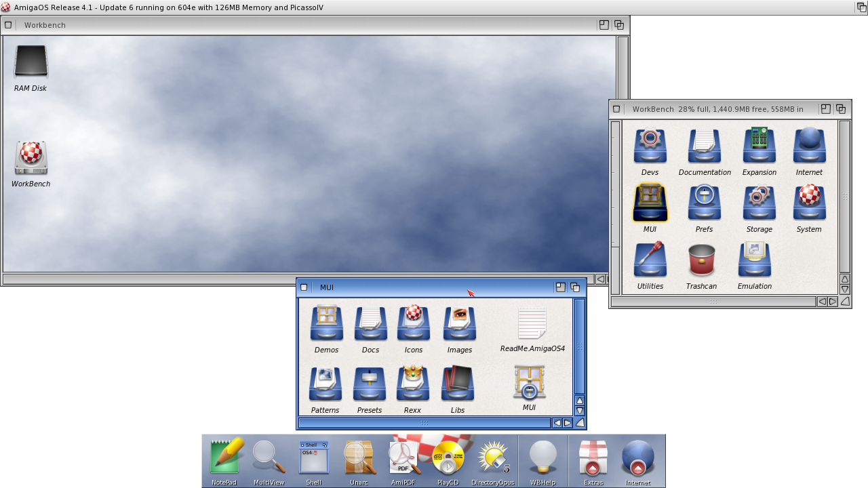Click the MUI window zoom gadget
The width and height of the screenshot is (868, 488).
click(x=561, y=287)
